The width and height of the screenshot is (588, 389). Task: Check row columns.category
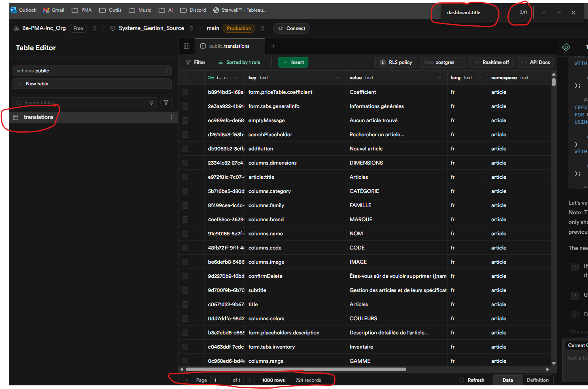[x=185, y=191]
